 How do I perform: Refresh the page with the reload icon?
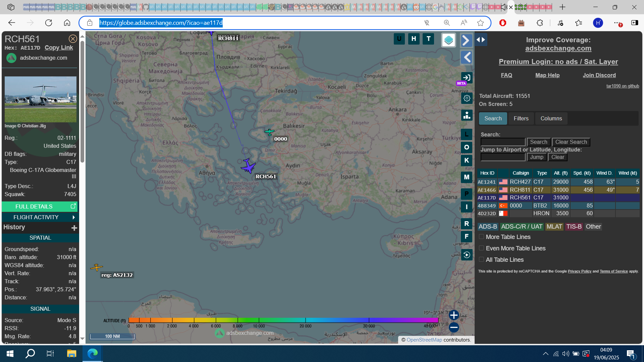(x=49, y=23)
